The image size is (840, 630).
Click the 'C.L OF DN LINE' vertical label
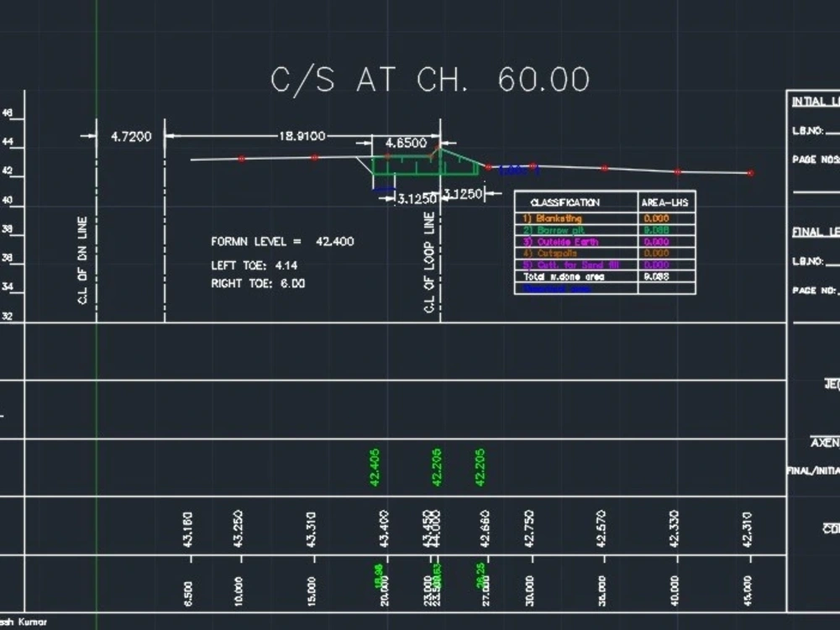pyautogui.click(x=82, y=260)
